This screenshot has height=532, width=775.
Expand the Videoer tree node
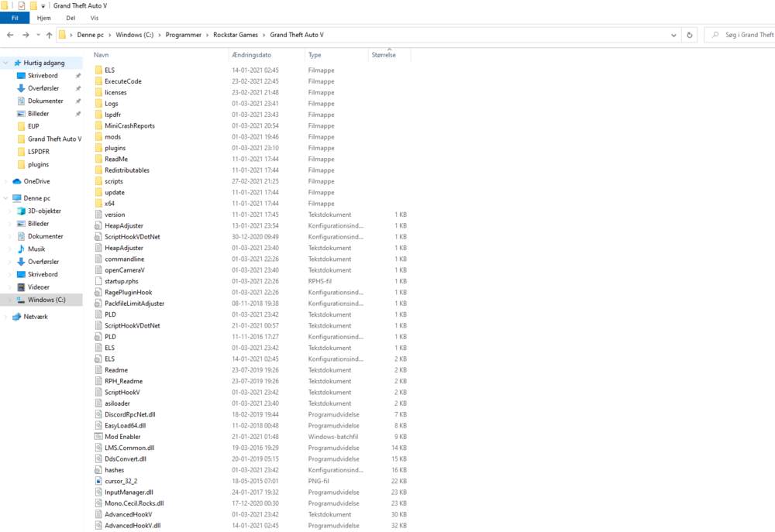[x=10, y=287]
